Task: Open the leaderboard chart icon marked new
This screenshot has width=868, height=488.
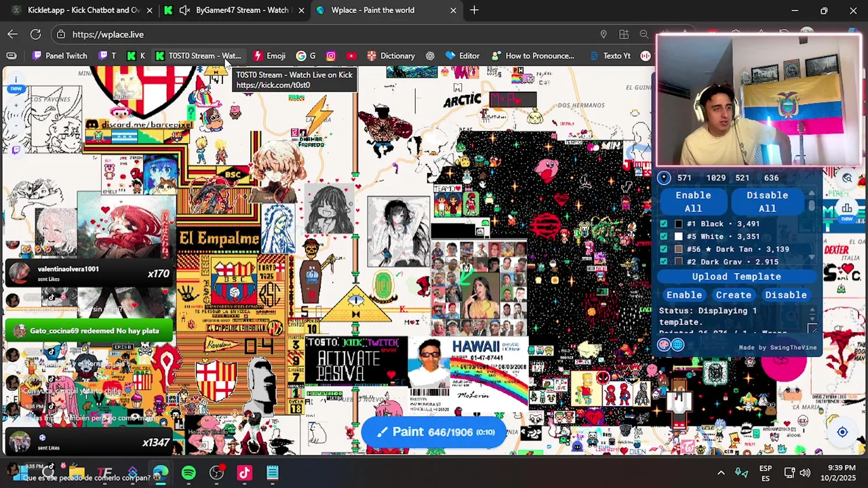Action: (847, 209)
